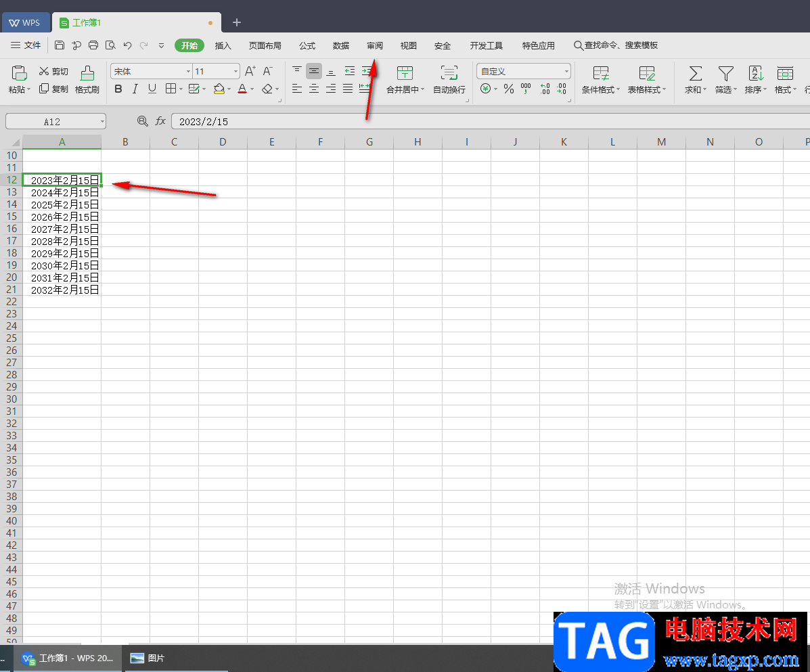Click the Print icon

tap(93, 45)
